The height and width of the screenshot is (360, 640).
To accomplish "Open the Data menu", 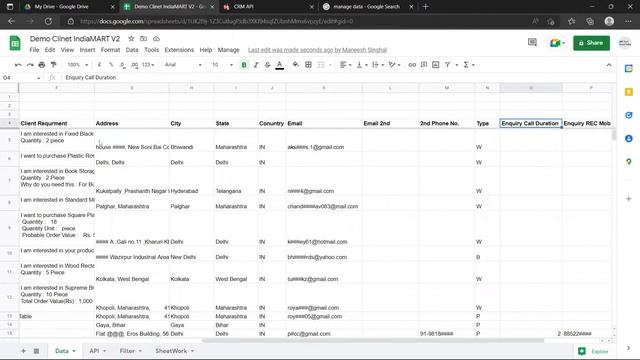I will coord(132,50).
